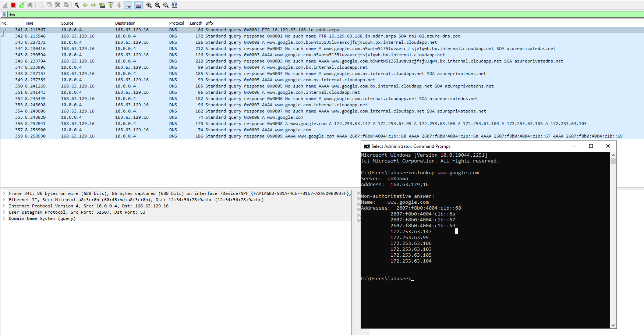The image size is (644, 335).
Task: Select packet 359 AAAA response row
Action: [322, 136]
